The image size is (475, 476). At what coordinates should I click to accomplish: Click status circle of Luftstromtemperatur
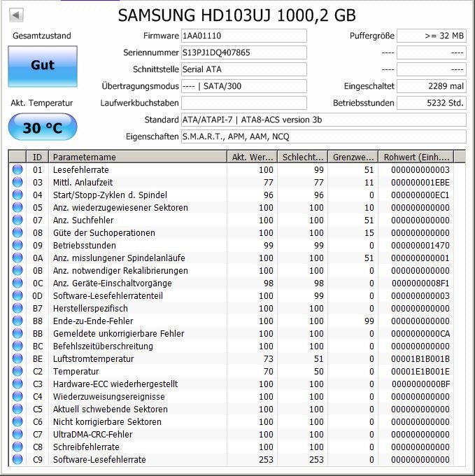coord(17,358)
